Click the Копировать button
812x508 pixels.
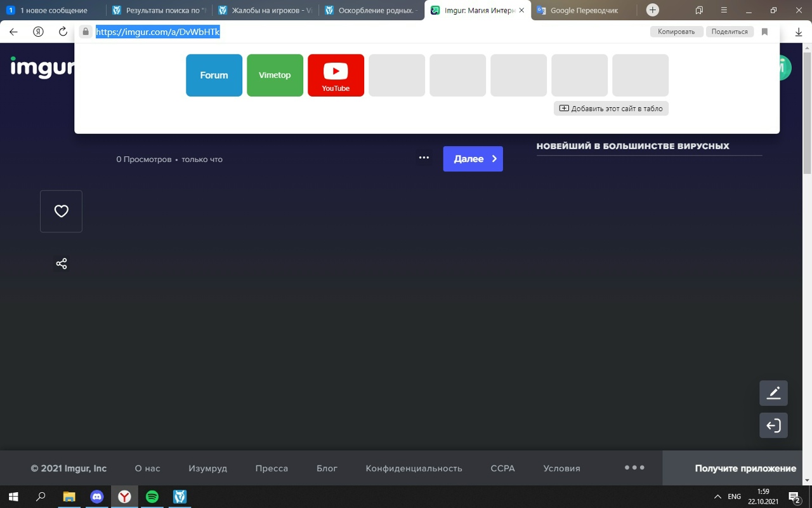tap(676, 32)
